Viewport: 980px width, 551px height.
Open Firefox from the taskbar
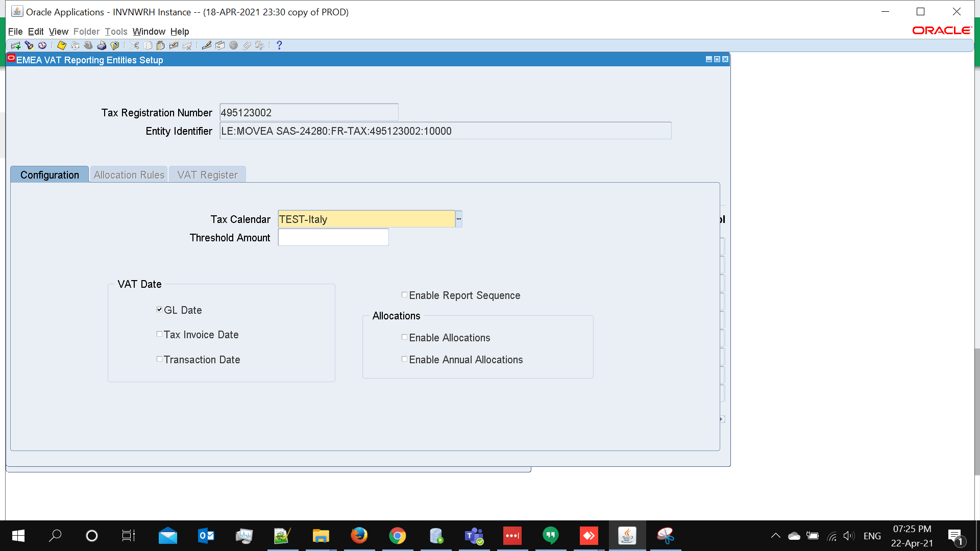[359, 536]
